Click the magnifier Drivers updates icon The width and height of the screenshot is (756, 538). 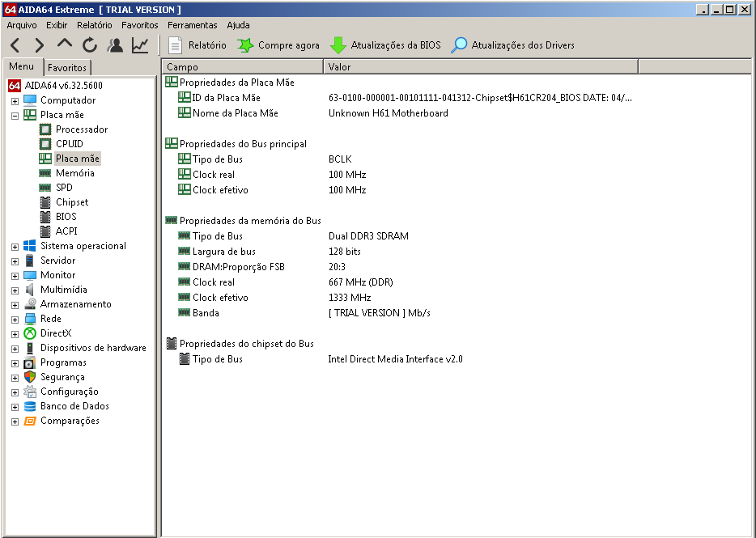coord(459,45)
